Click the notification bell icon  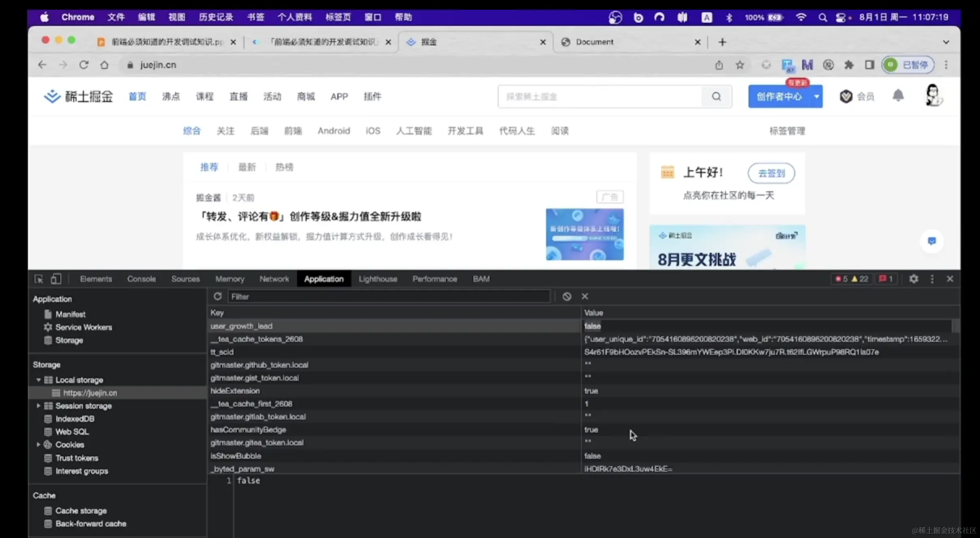click(x=898, y=96)
